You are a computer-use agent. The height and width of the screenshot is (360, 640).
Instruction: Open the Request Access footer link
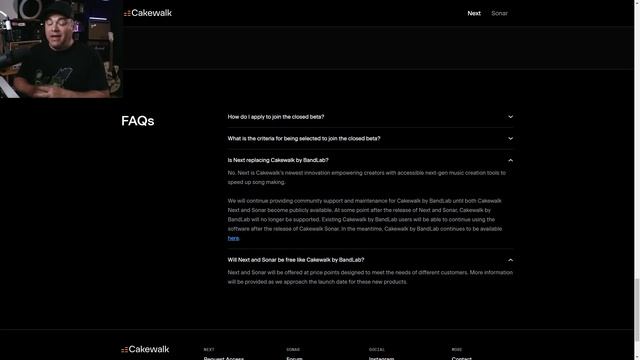(224, 358)
